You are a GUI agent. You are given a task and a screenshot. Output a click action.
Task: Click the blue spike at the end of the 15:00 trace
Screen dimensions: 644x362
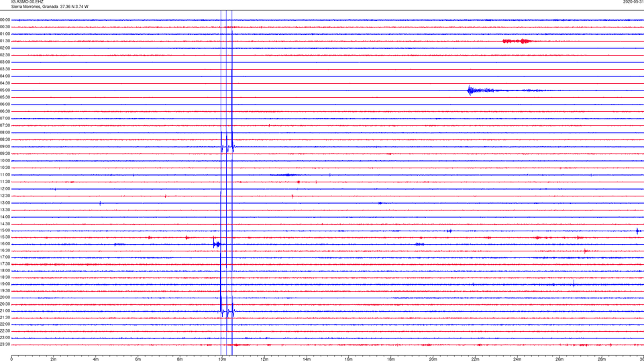click(x=637, y=231)
